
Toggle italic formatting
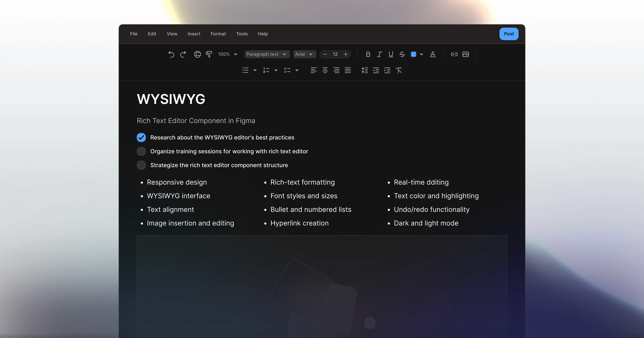(x=379, y=54)
